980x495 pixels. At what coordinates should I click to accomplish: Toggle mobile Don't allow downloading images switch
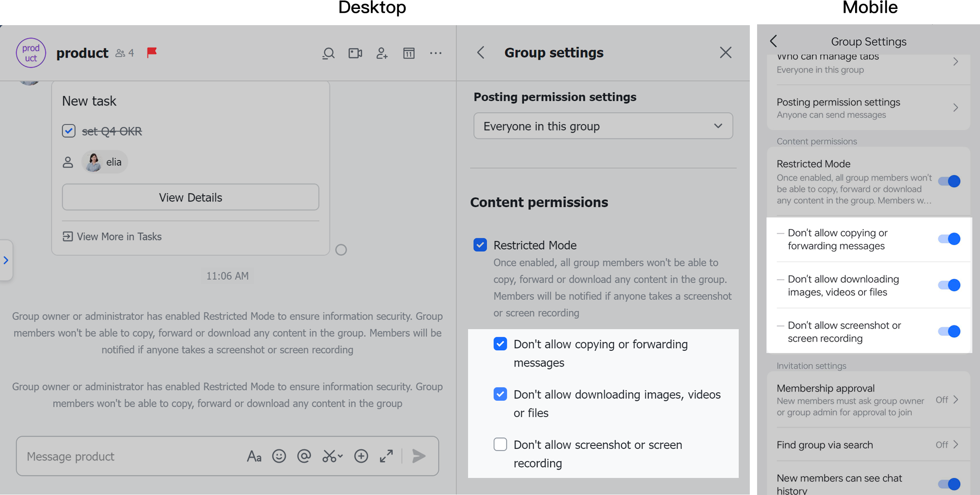[x=949, y=285]
